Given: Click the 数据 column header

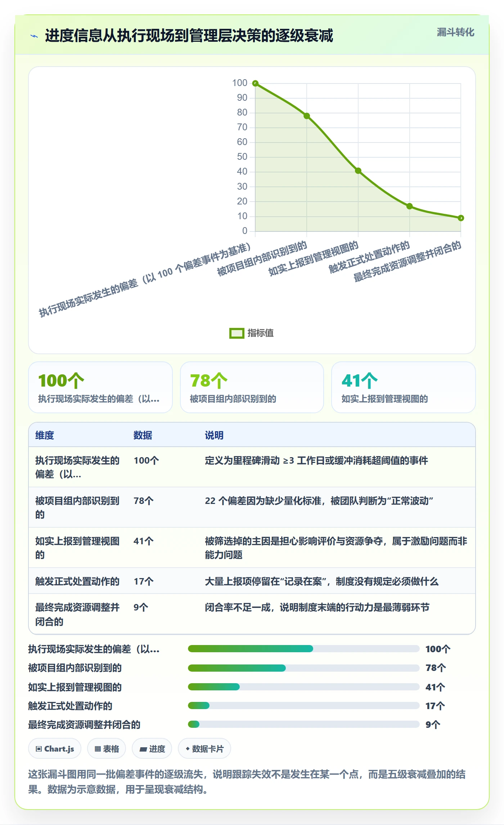Looking at the screenshot, I should click(143, 435).
